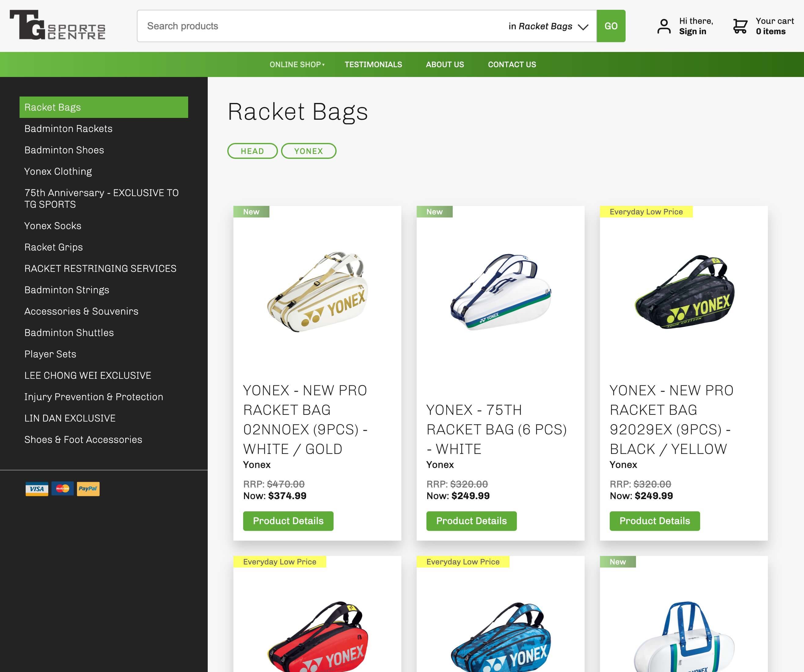Go to the Contact Us page

(512, 64)
